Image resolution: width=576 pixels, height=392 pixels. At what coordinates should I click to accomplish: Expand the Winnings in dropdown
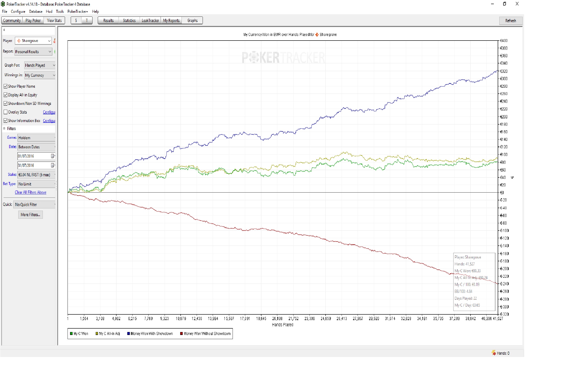click(40, 75)
